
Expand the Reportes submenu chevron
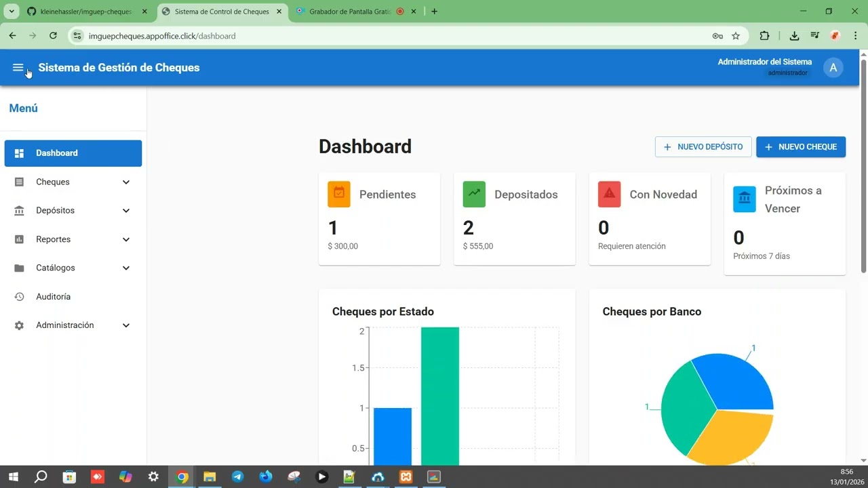point(126,239)
